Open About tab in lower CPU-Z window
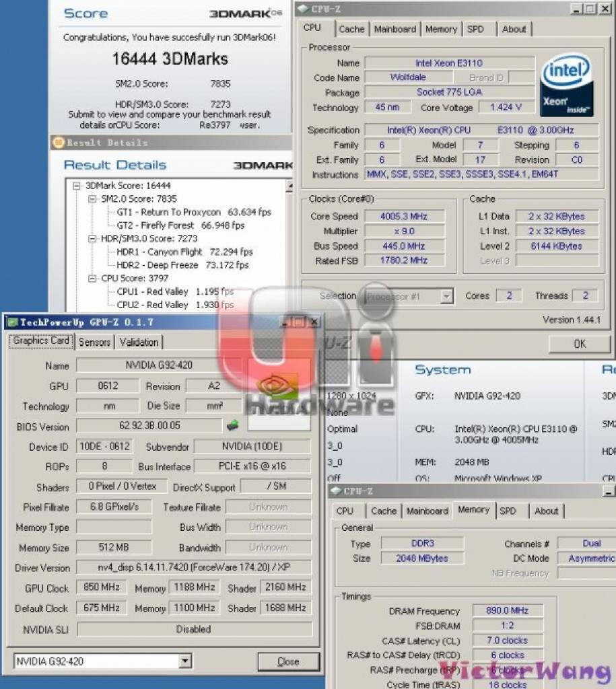Viewport: 616px width, 689px height. click(546, 511)
